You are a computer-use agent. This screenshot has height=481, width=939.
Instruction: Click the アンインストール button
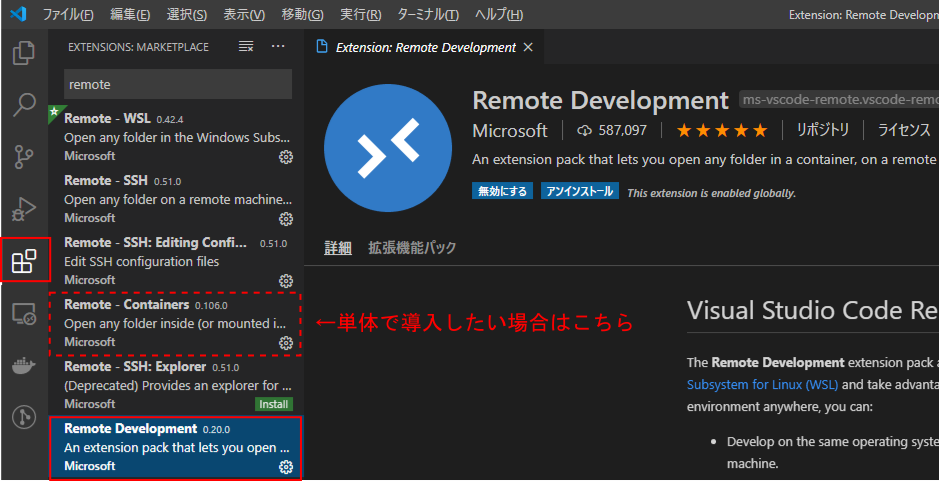(580, 191)
